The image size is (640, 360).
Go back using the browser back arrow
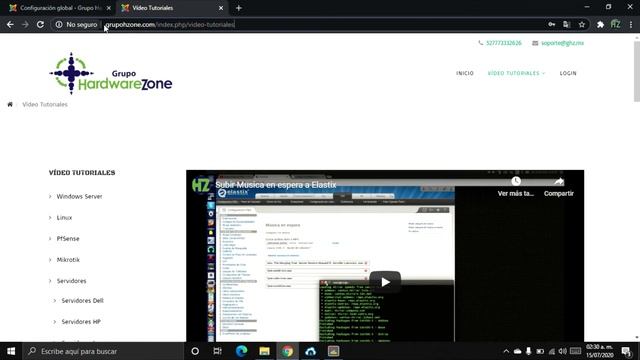10,24
